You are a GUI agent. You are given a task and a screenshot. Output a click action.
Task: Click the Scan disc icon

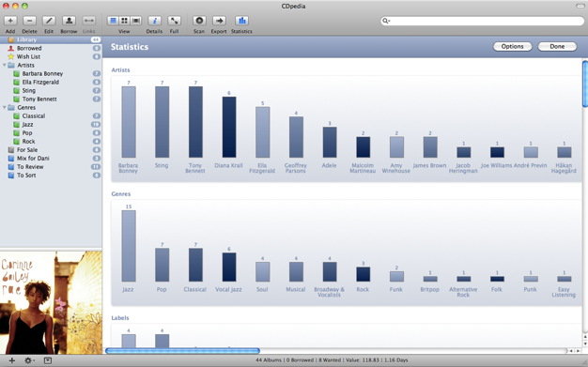[199, 21]
